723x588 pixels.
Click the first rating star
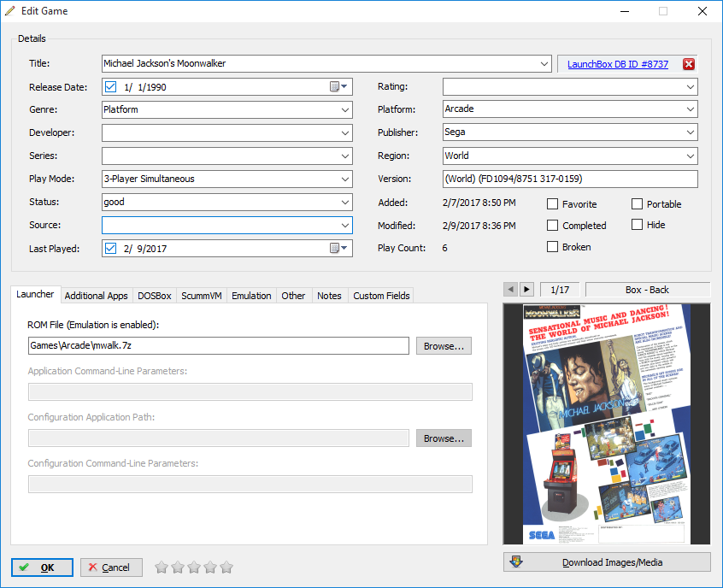(x=162, y=567)
